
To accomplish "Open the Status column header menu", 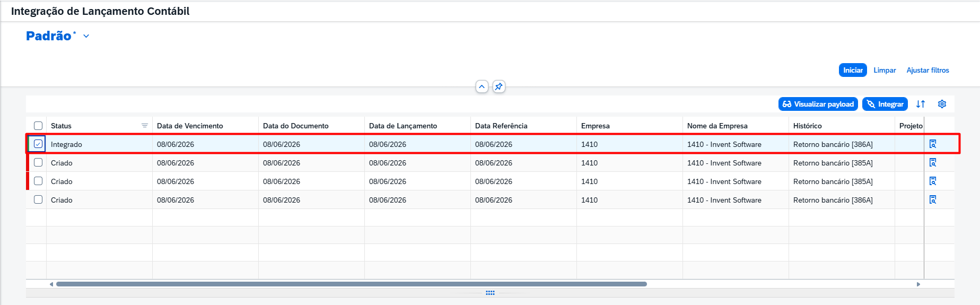I will click(144, 126).
